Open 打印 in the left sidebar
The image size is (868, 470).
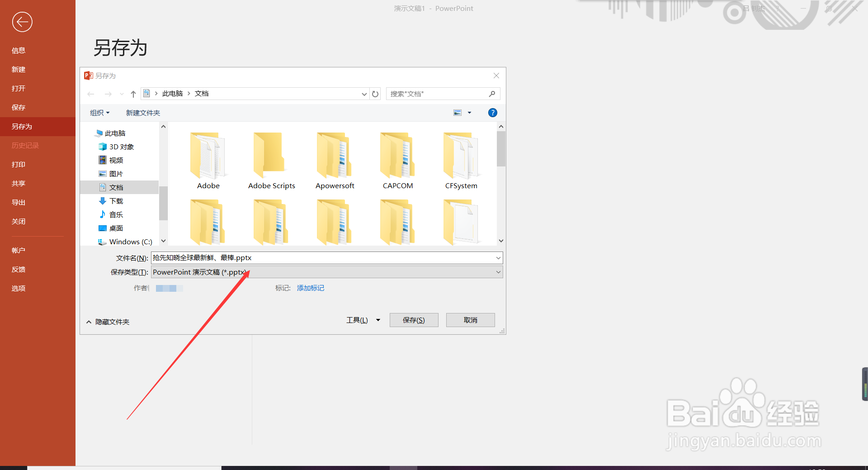click(19, 164)
